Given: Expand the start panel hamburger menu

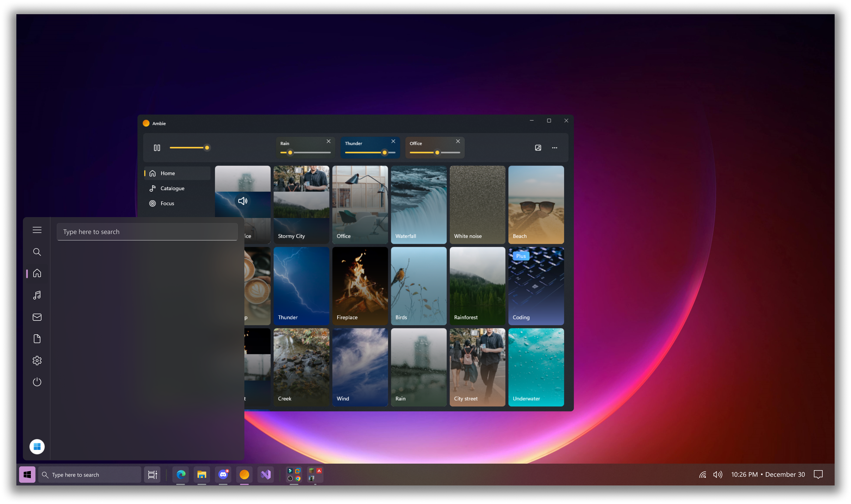Looking at the screenshot, I should tap(37, 230).
